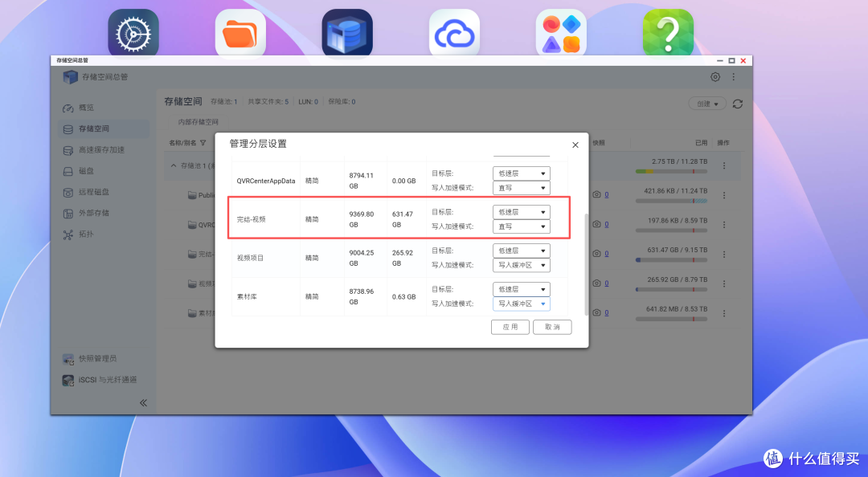The width and height of the screenshot is (868, 477).
Task: Open the blue cloud desktop icon
Action: click(454, 33)
